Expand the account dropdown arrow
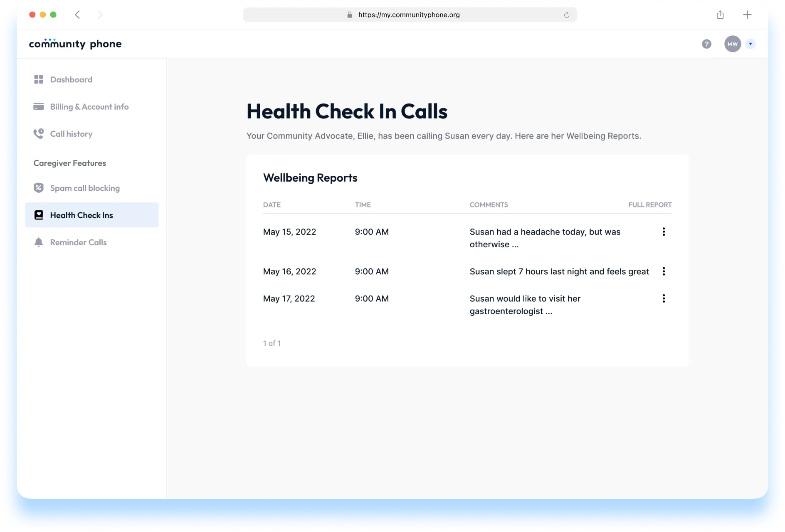This screenshot has height=532, width=785. [750, 44]
